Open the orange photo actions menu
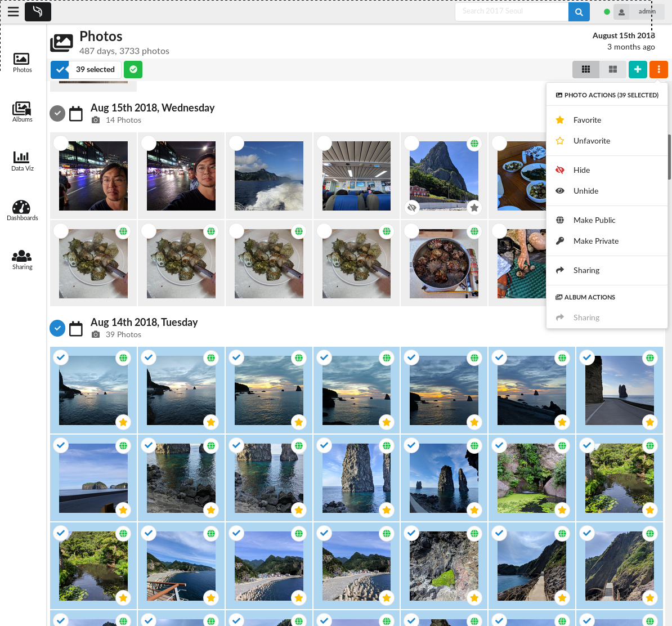The height and width of the screenshot is (626, 672). pos(658,69)
